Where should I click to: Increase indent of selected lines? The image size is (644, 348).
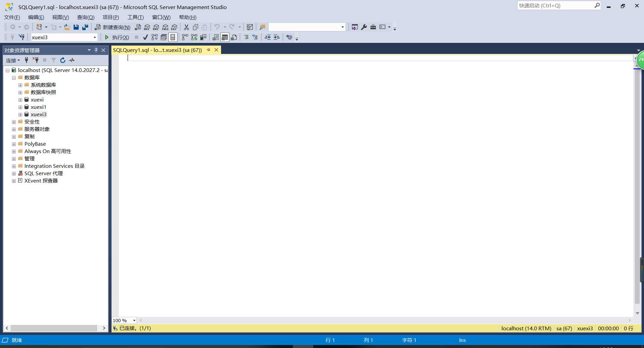tap(277, 37)
